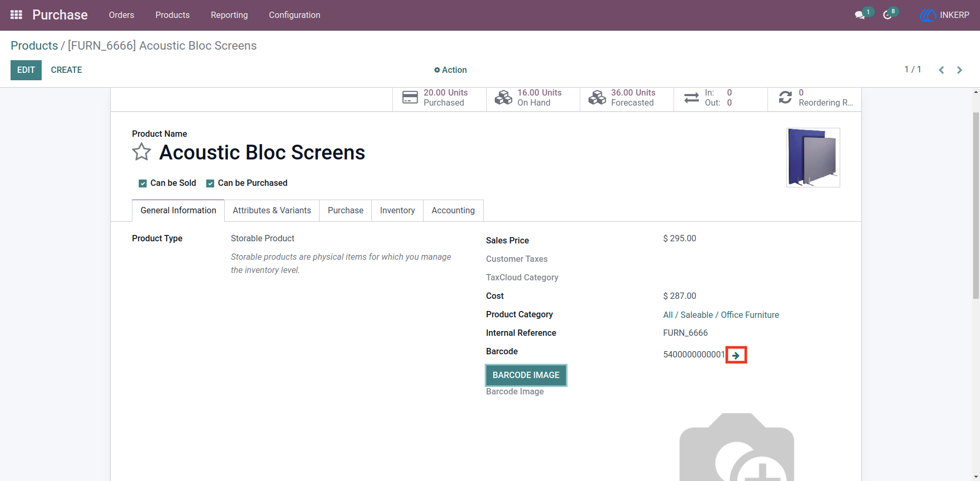Click the scrollbar down arrow

coord(976,477)
